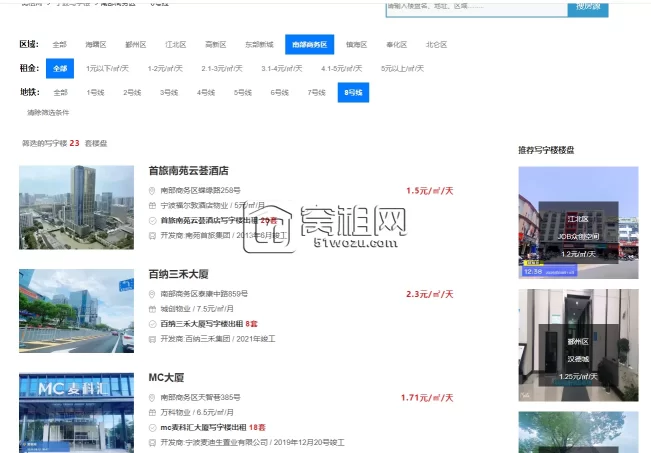This screenshot has width=651, height=453.
Task: Open 百纳三禾大厦写字楼出租 8套 link
Action: tap(209, 324)
